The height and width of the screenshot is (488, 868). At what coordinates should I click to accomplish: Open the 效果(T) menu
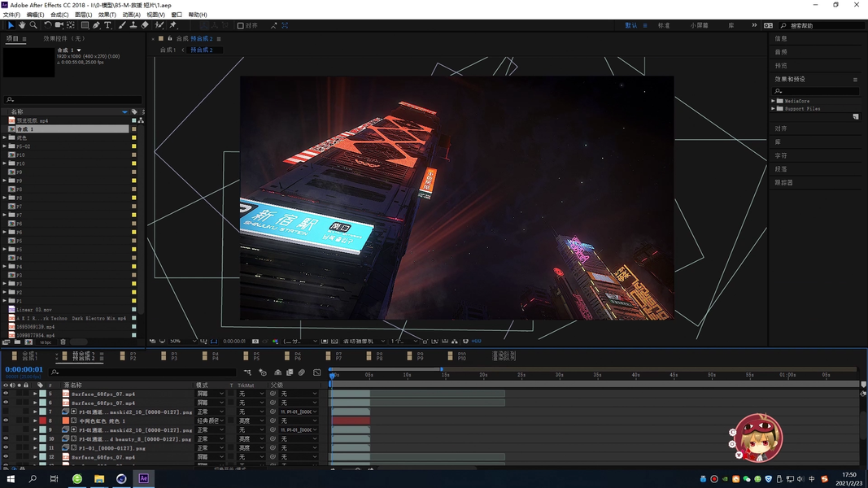[x=107, y=15]
